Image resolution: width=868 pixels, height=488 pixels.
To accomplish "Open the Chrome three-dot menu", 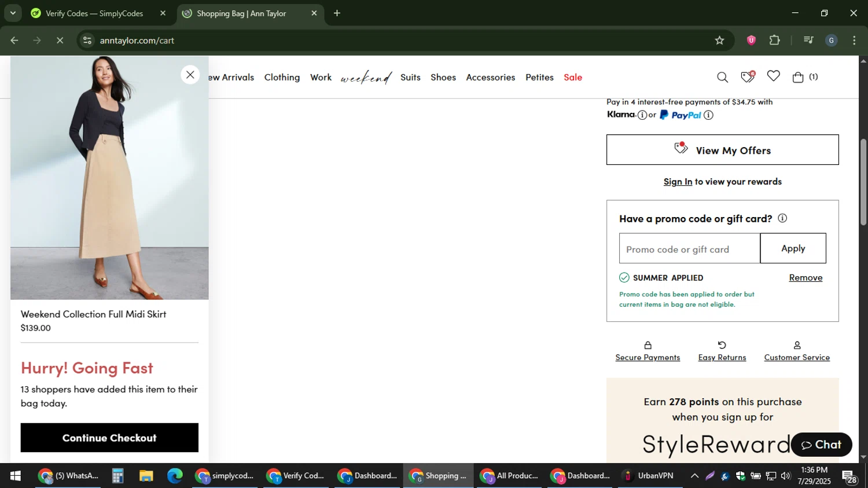I will (x=854, y=41).
